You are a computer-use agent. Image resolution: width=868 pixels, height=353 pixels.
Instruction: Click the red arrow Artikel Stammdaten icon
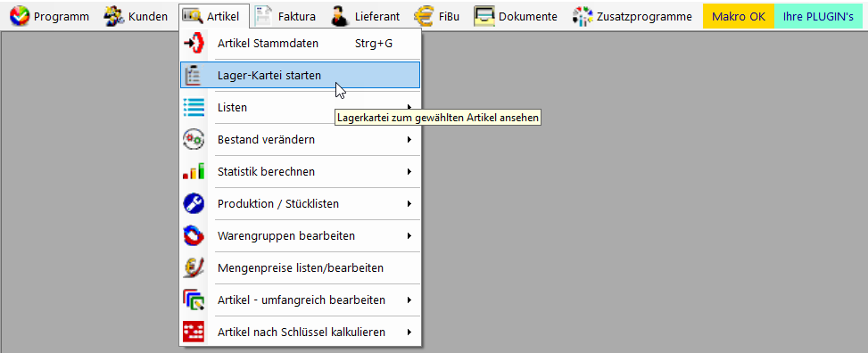(x=194, y=43)
